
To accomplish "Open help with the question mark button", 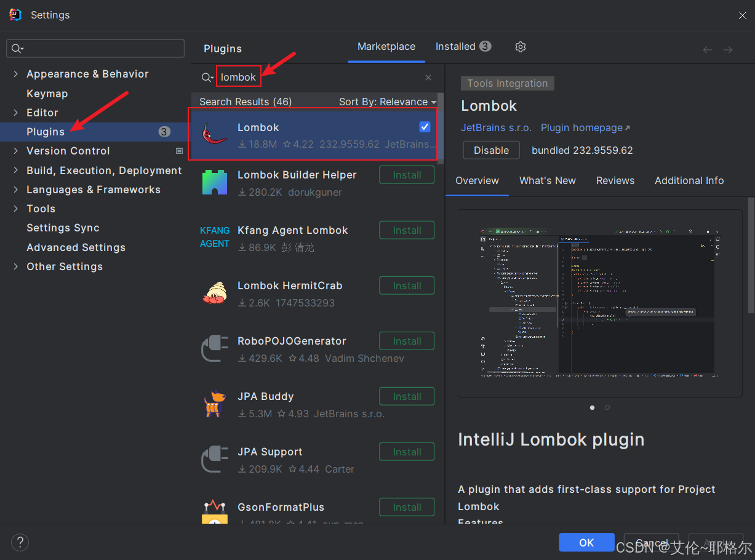I will (20, 542).
